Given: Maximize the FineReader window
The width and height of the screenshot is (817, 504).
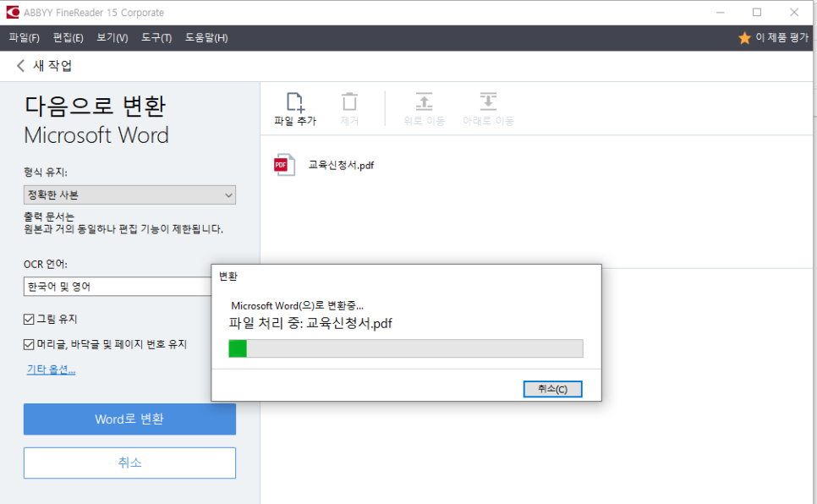Looking at the screenshot, I should pos(757,12).
